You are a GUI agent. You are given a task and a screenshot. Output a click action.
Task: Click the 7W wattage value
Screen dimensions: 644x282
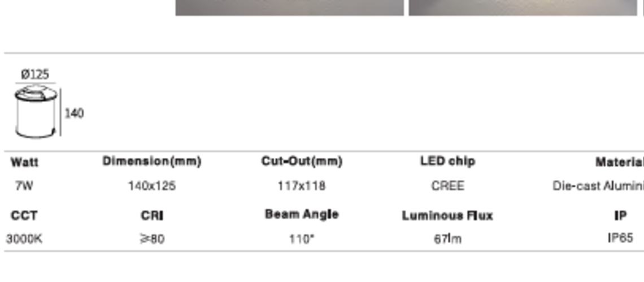(24, 186)
